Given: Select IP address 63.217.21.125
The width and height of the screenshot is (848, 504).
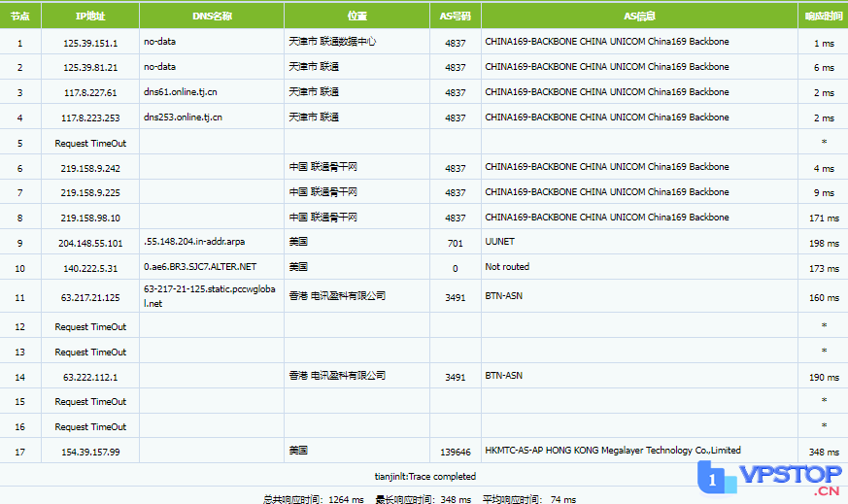Looking at the screenshot, I should pos(90,297).
